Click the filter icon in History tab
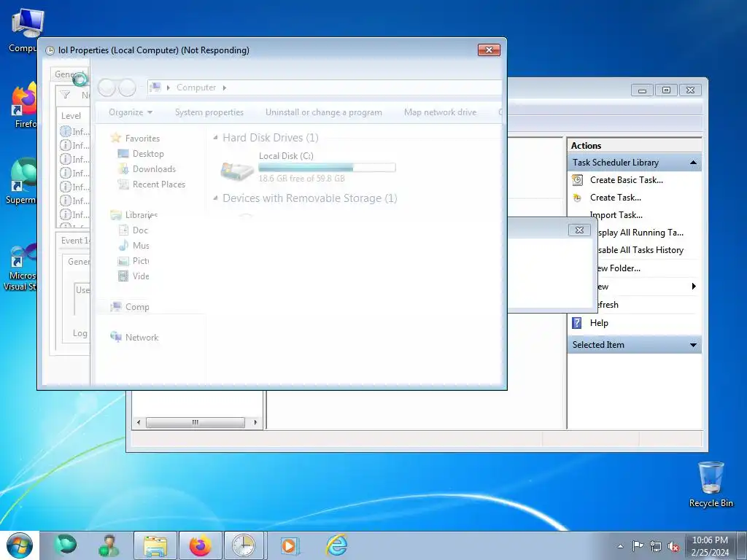The width and height of the screenshot is (747, 560). click(x=65, y=95)
